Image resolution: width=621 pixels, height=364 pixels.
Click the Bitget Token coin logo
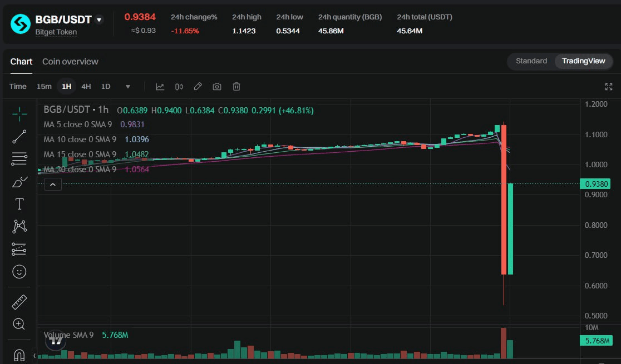coord(20,24)
